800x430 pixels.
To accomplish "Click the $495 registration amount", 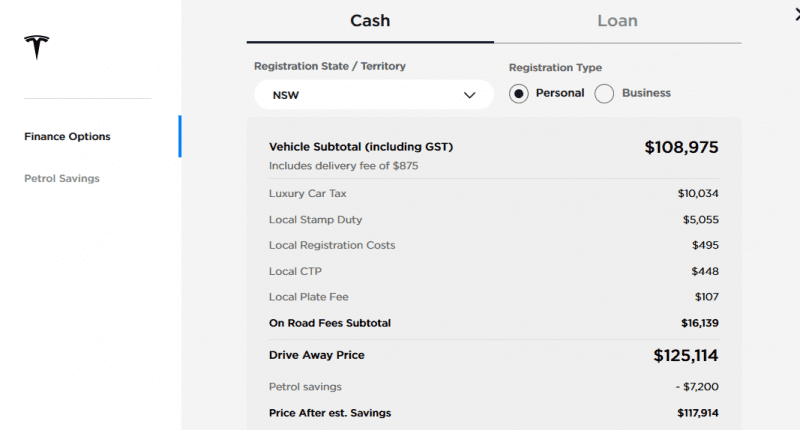I will (x=705, y=245).
